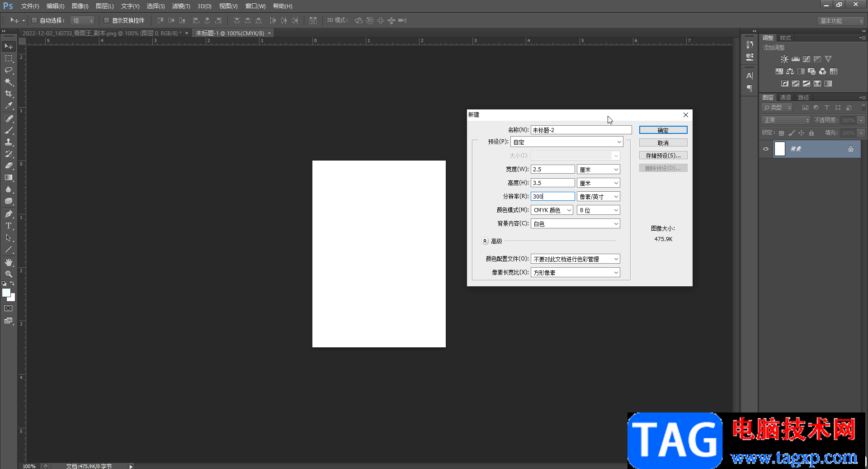Select the Lasso tool
The width and height of the screenshot is (868, 469).
[9, 70]
